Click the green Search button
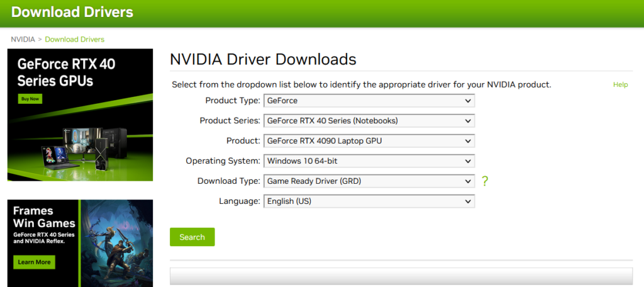Viewport: 644px width, 287px height. 192,237
